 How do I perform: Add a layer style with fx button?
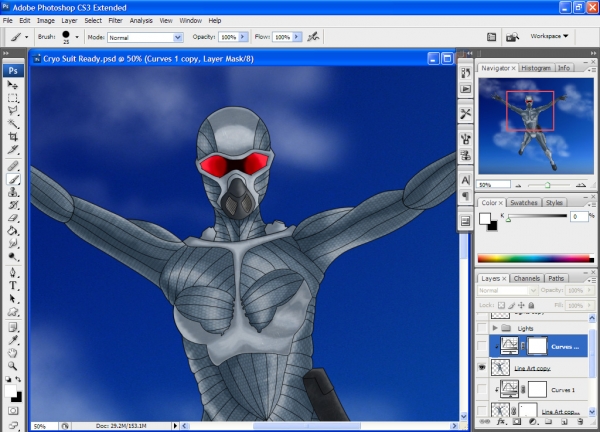tap(501, 422)
